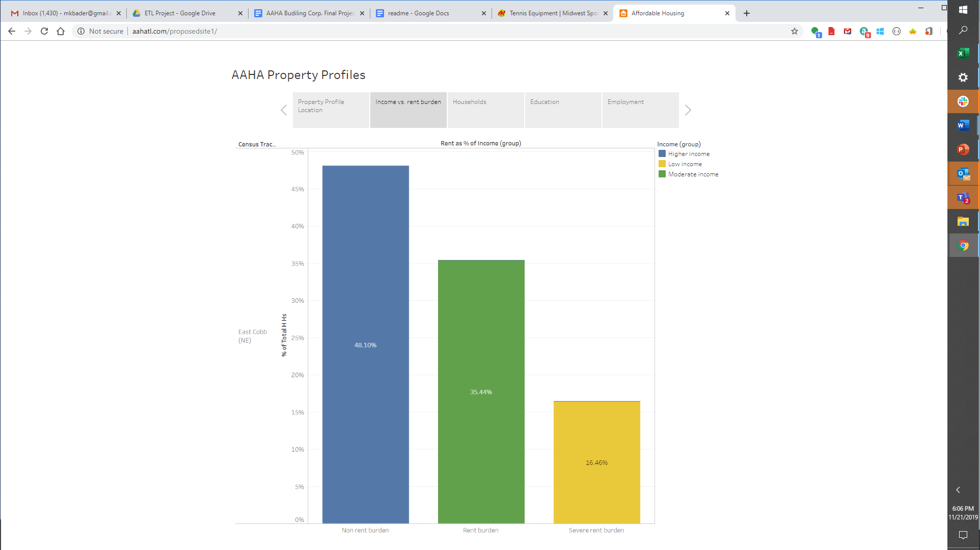Launch Excel from the taskbar

(x=963, y=53)
